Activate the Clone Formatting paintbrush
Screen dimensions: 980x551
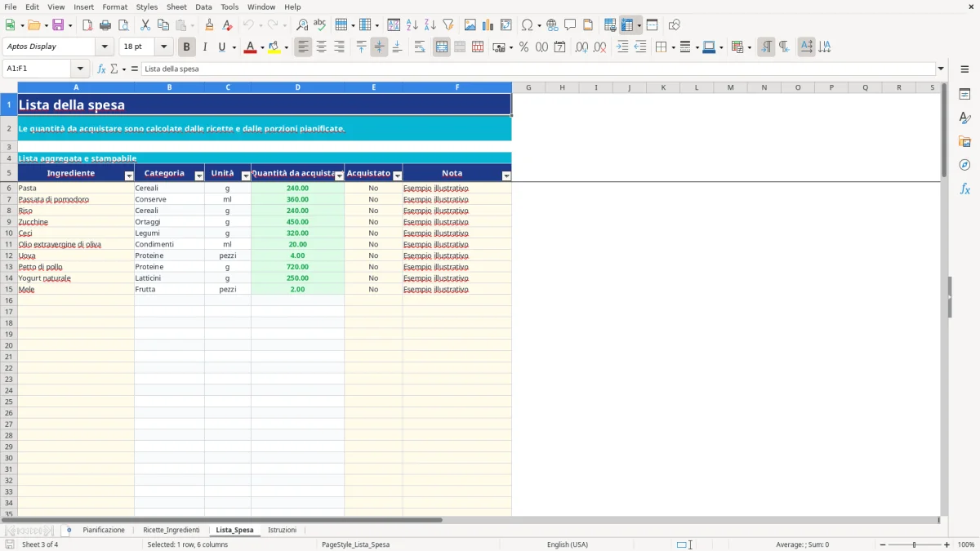click(209, 25)
